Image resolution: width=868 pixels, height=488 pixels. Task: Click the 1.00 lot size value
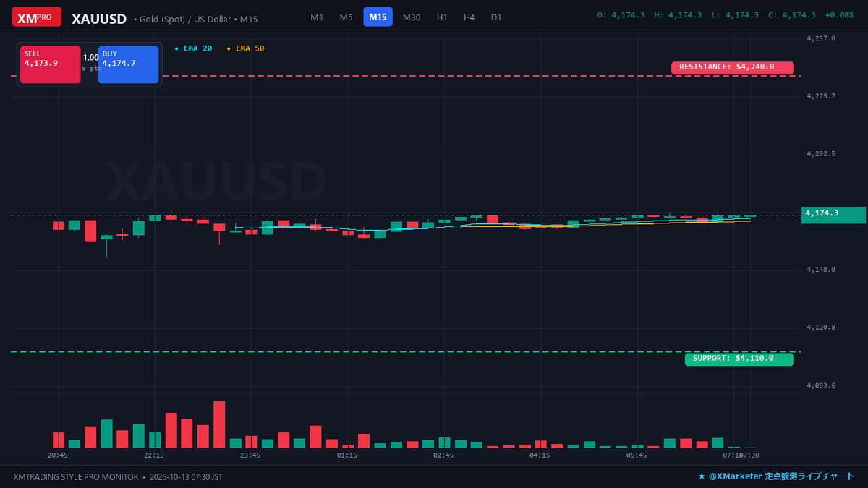tap(90, 57)
